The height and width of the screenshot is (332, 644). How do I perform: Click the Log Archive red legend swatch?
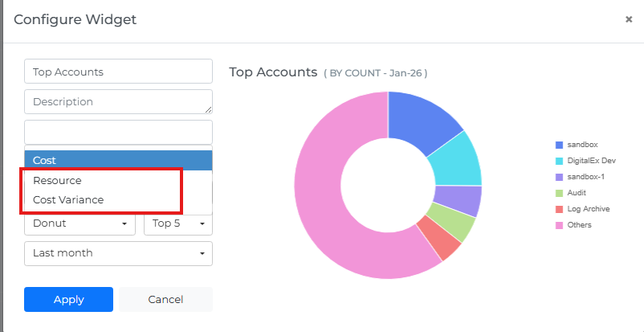[559, 209]
